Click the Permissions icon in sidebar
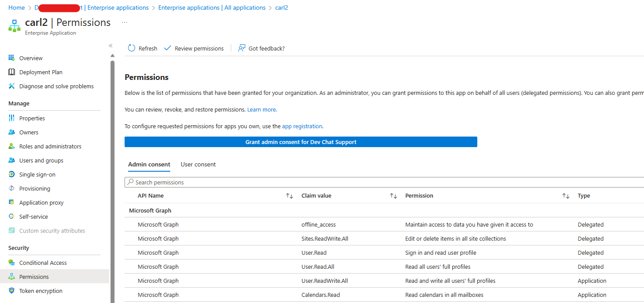644x303 pixels. (11, 277)
